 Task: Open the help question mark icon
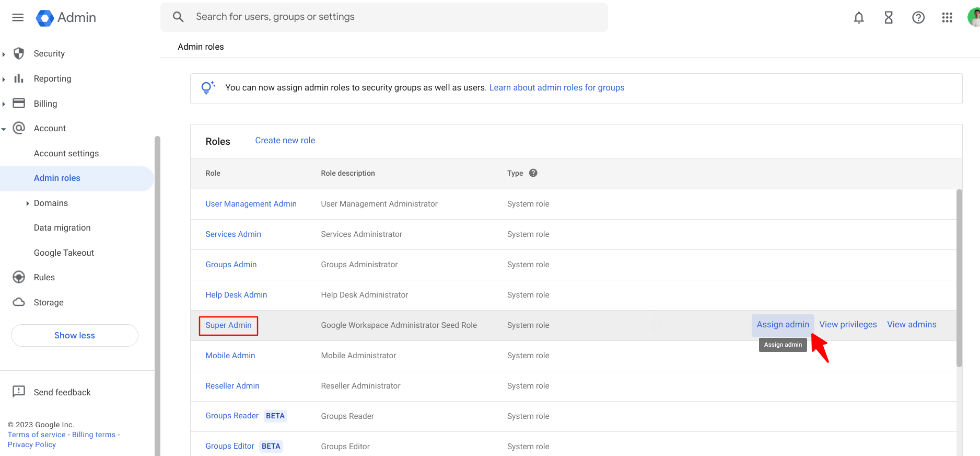coord(918,17)
